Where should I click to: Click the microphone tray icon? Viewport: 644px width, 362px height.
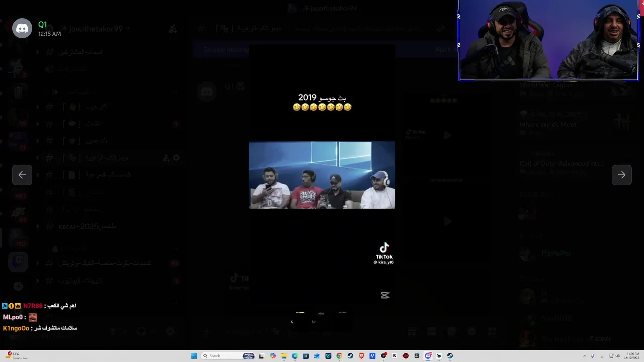click(593, 356)
